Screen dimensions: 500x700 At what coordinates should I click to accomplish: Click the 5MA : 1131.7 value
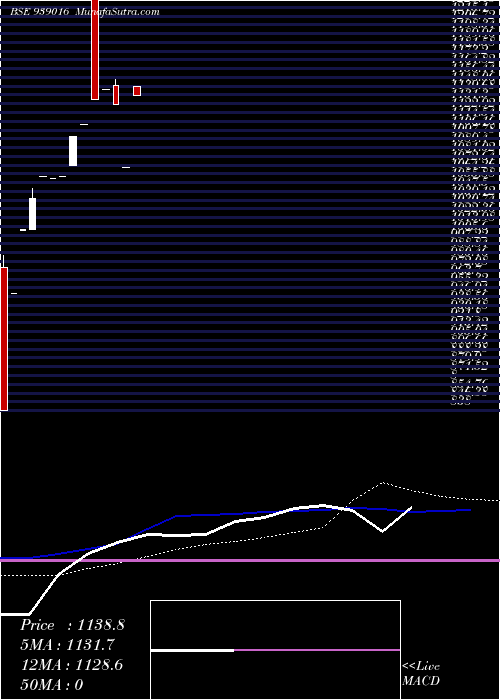(68, 645)
